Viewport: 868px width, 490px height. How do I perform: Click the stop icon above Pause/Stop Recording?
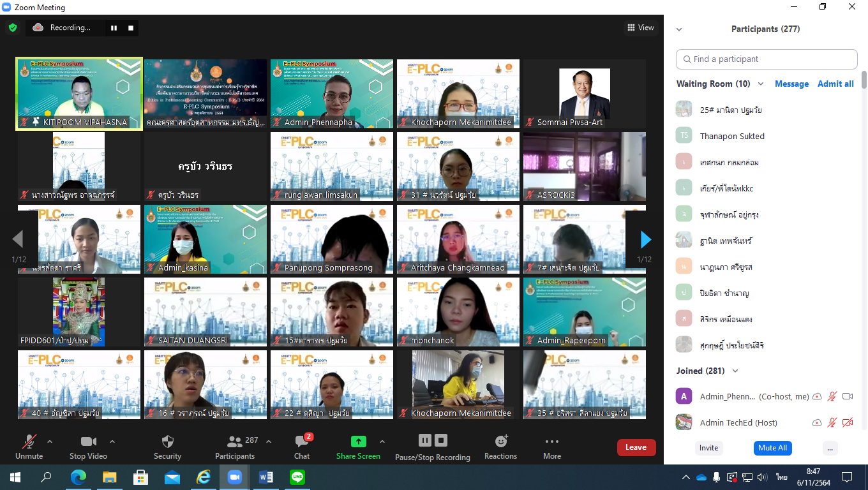441,440
